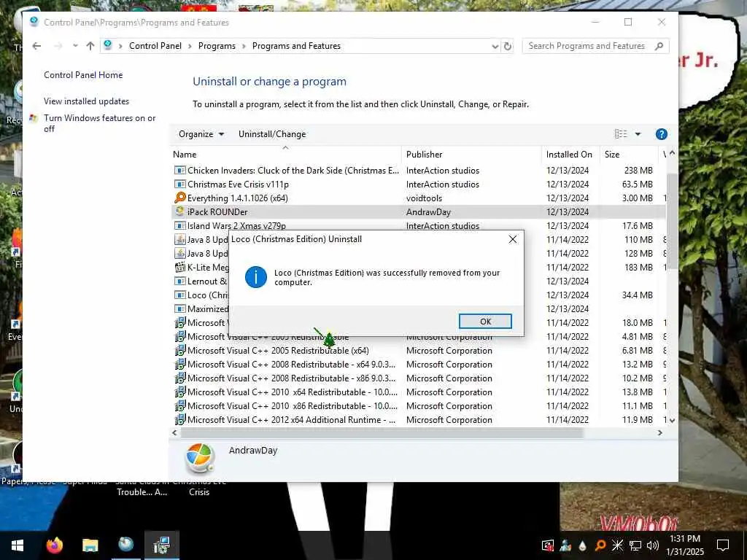
Task: Open the network tray icon
Action: 635,545
